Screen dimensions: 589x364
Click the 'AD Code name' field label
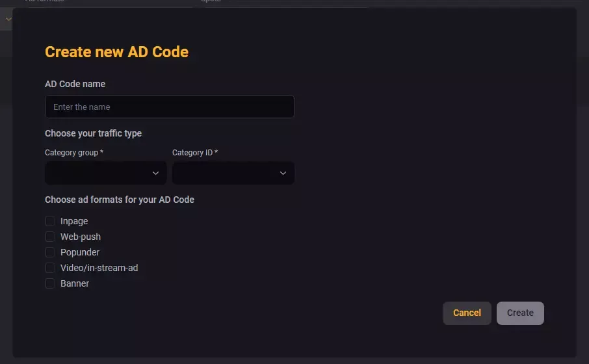(75, 84)
